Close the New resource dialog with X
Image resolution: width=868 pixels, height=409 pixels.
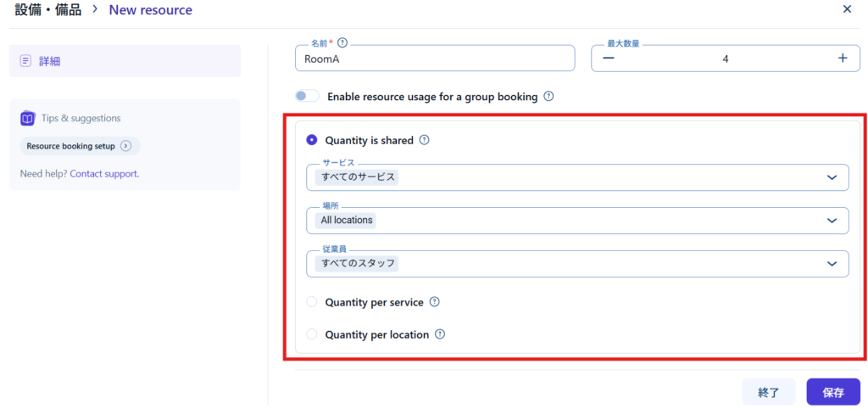coord(847,9)
